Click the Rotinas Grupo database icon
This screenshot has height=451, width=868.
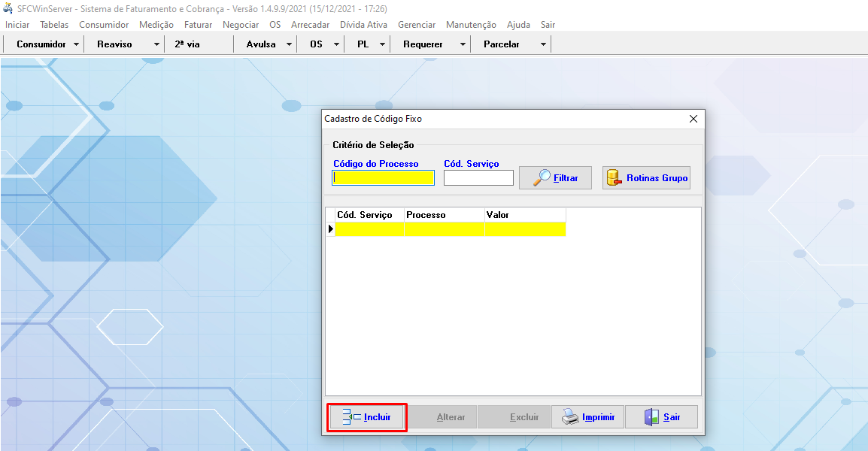[615, 178]
